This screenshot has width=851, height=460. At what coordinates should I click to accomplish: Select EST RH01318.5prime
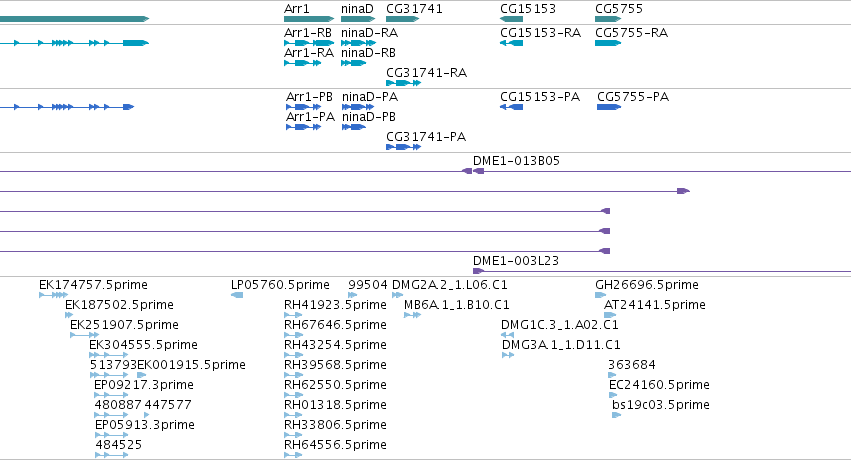click(335, 406)
